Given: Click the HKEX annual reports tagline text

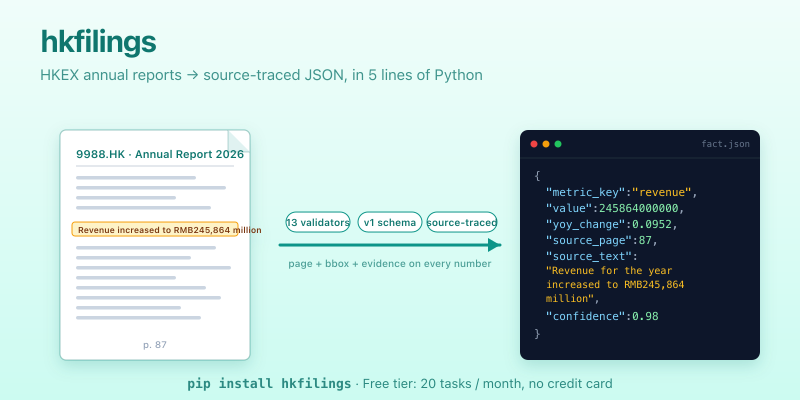Looking at the screenshot, I should 261,75.
